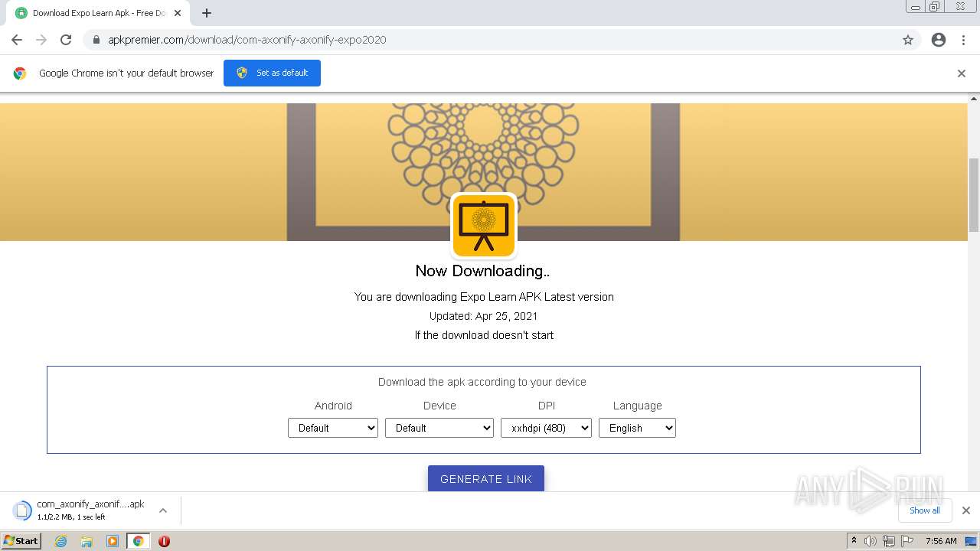
Task: Click Chrome icon in taskbar
Action: (x=138, y=541)
